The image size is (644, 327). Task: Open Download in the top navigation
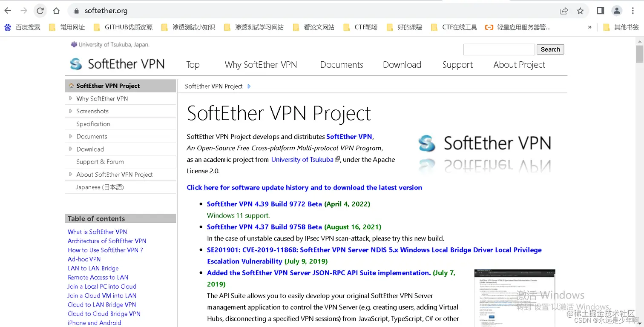coord(402,65)
